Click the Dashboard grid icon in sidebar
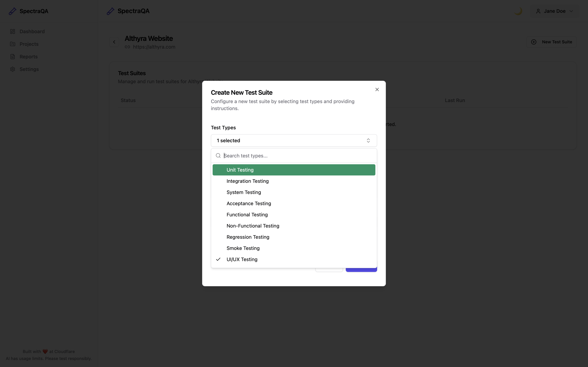The width and height of the screenshot is (588, 367). click(x=13, y=32)
